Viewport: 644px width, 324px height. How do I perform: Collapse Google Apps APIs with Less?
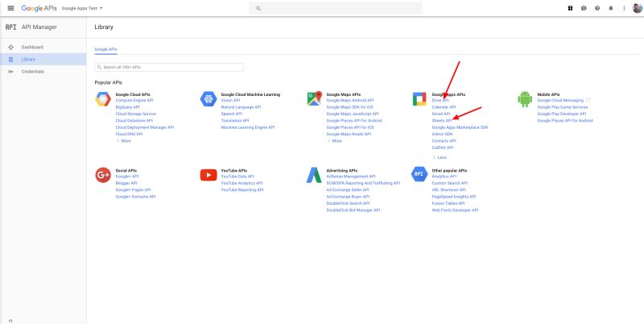(x=440, y=157)
